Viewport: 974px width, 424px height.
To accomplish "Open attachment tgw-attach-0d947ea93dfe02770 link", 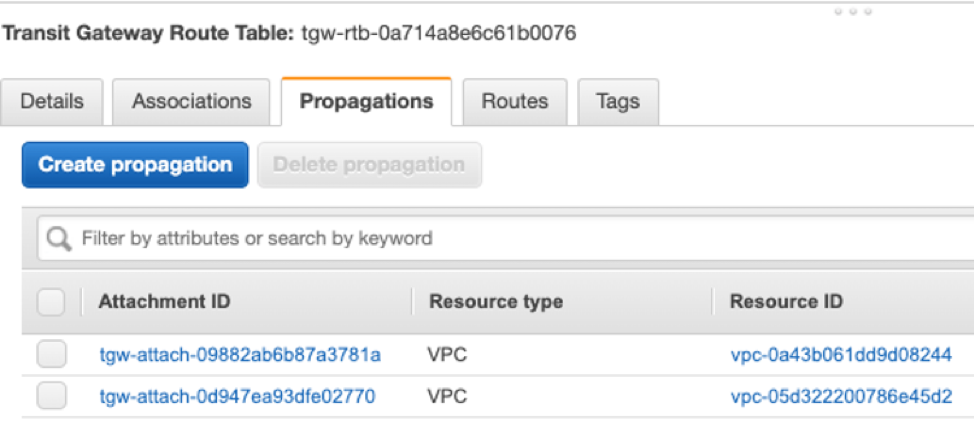I will pyautogui.click(x=237, y=396).
